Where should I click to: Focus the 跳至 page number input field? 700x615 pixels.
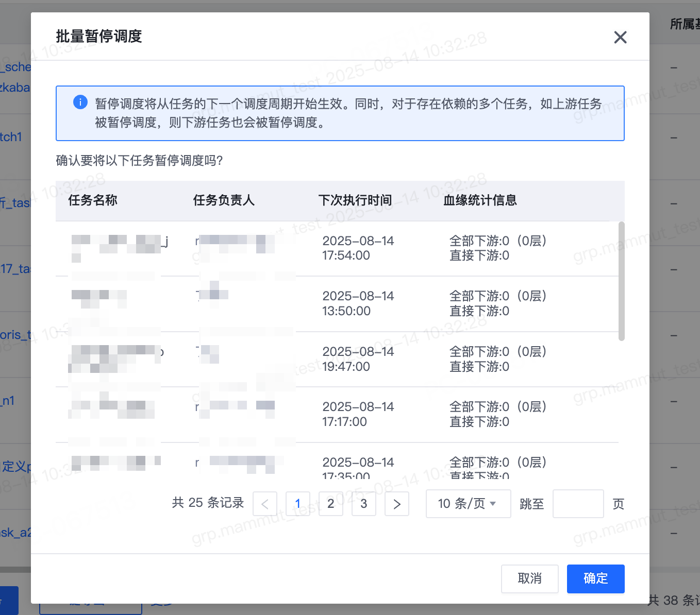578,504
